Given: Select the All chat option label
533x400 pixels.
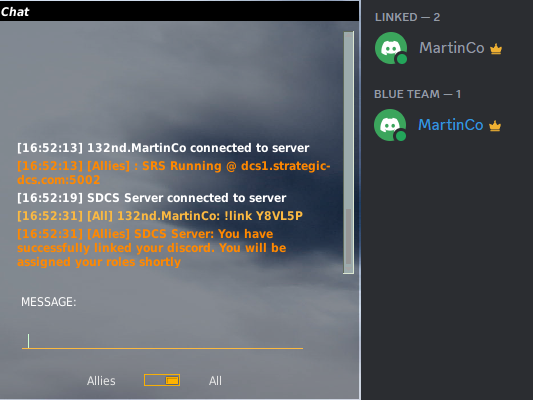Looking at the screenshot, I should pyautogui.click(x=215, y=381).
